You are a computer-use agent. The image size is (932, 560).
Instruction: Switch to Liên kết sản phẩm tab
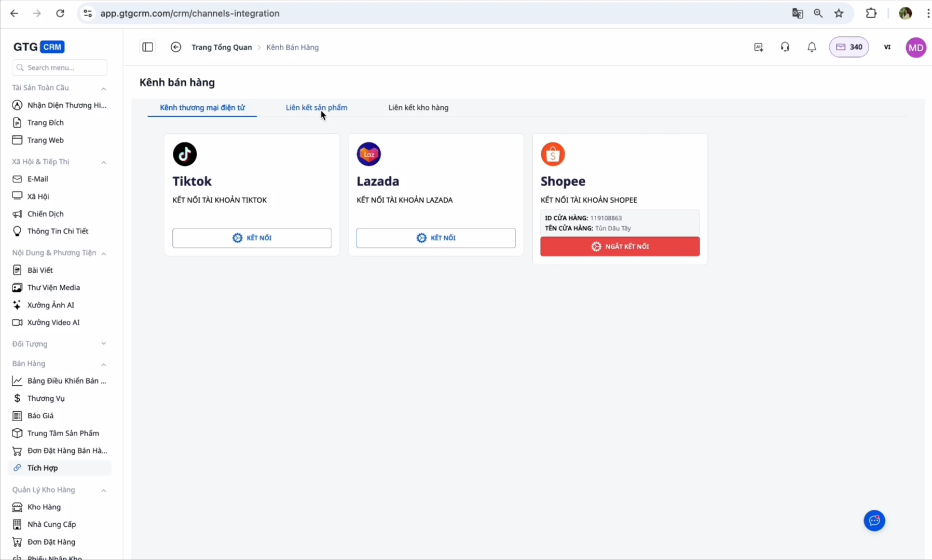click(x=316, y=107)
